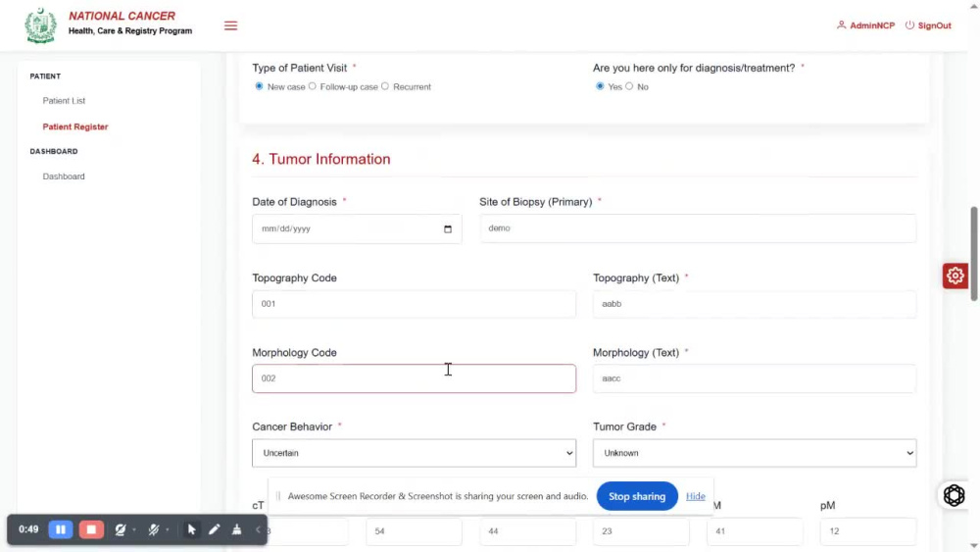Click the Morphology (Text) field
This screenshot has width=980, height=552.
click(x=755, y=378)
